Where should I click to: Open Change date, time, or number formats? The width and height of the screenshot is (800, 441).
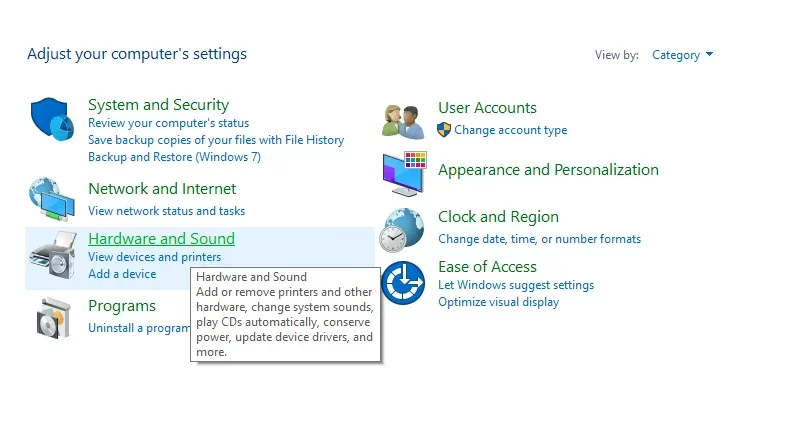click(539, 239)
